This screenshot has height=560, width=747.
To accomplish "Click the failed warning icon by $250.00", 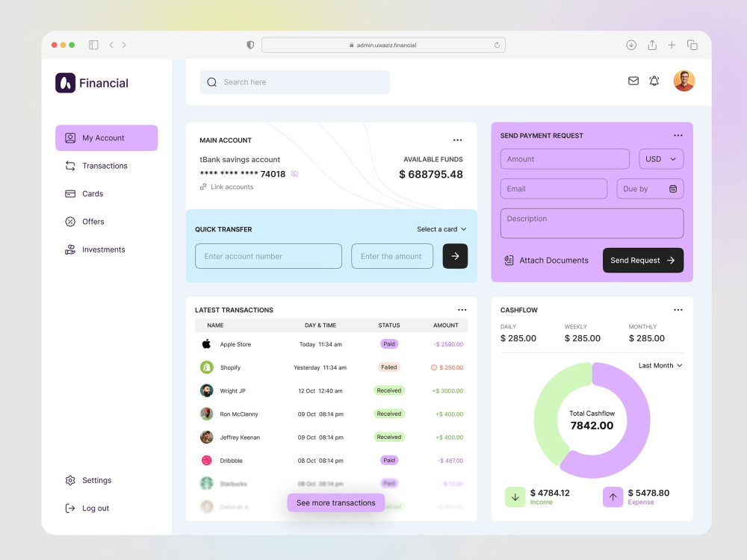I will (433, 367).
